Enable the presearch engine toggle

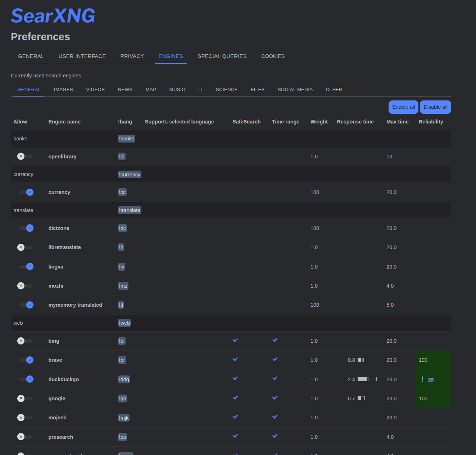(25, 437)
